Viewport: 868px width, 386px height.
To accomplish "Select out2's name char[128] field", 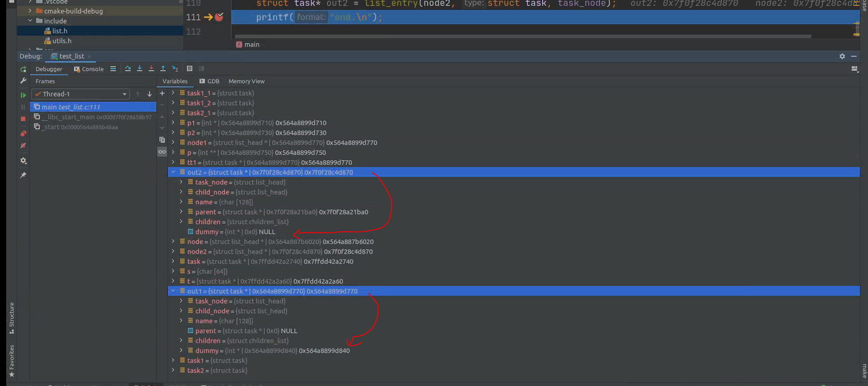I will (514, 202).
